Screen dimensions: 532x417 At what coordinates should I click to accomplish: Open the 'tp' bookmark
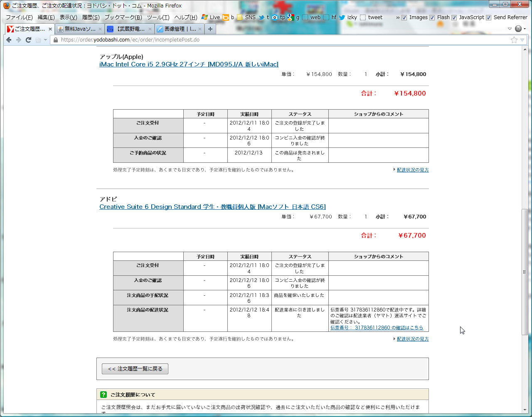pos(278,17)
